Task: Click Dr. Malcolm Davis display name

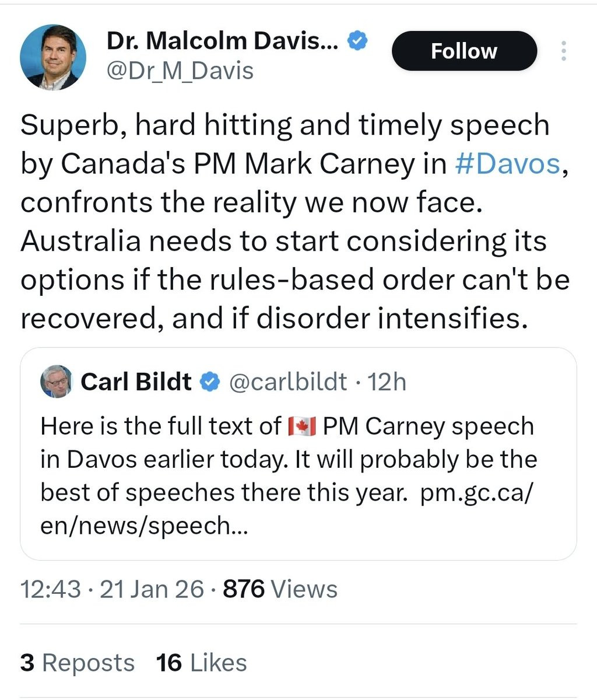Action: click(223, 41)
